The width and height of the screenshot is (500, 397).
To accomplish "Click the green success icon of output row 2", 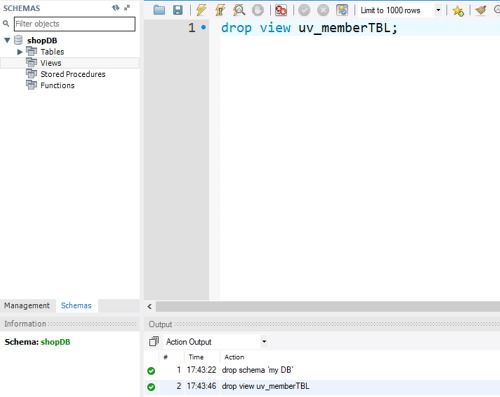I will [151, 387].
